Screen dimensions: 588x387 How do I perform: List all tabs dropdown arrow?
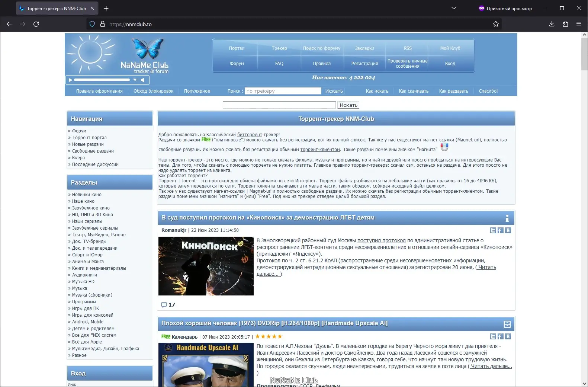pos(454,8)
